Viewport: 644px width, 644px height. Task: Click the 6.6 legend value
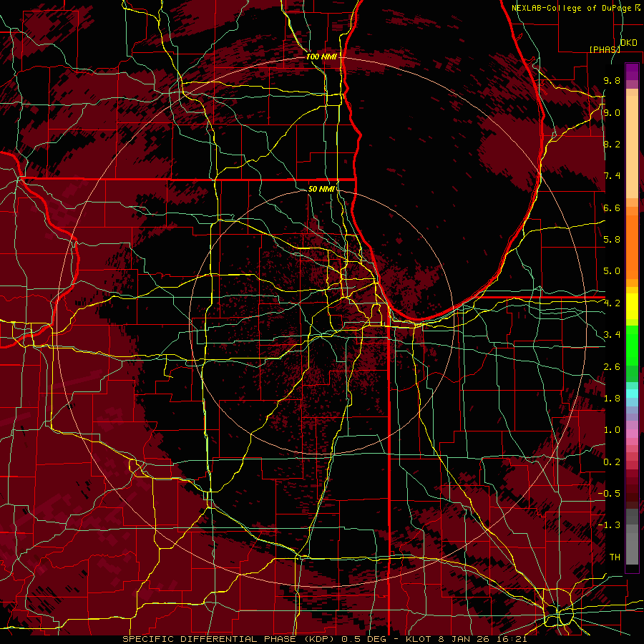click(612, 208)
